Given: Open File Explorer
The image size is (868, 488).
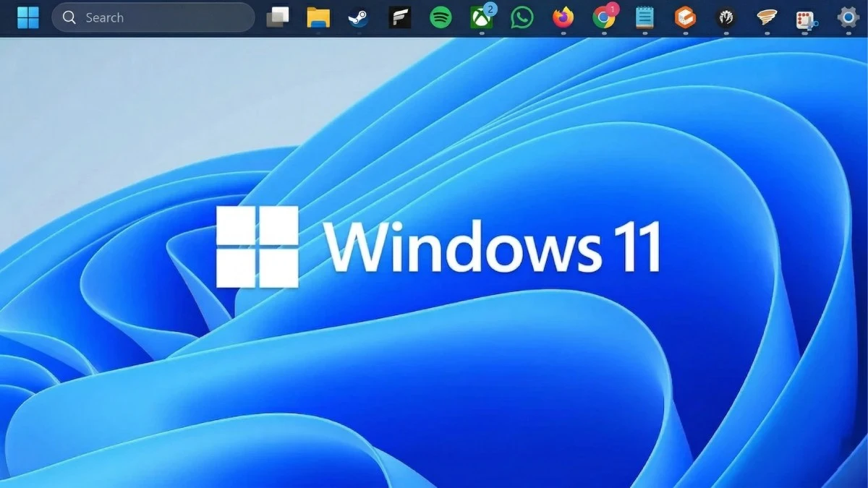Looking at the screenshot, I should coord(319,19).
